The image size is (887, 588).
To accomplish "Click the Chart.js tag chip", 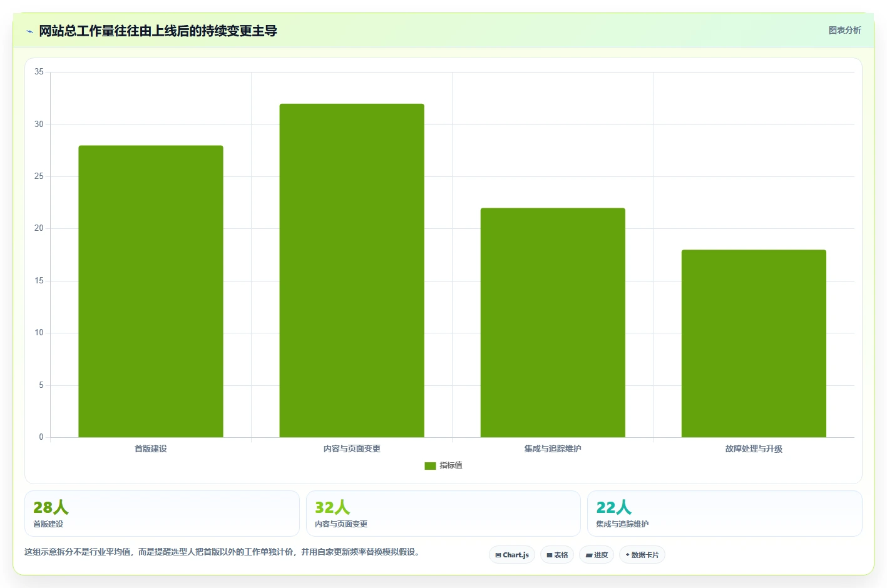I will coord(512,555).
